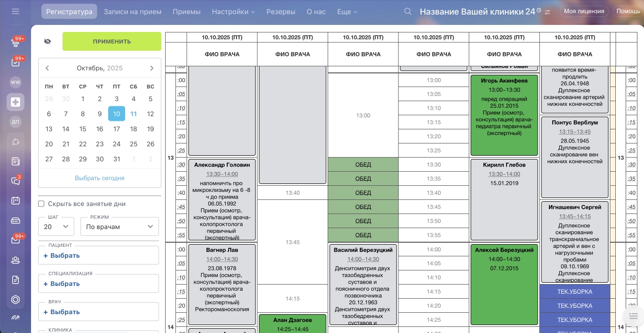Select October 11 in the calendar
The height and width of the screenshot is (333, 644).
(x=134, y=114)
